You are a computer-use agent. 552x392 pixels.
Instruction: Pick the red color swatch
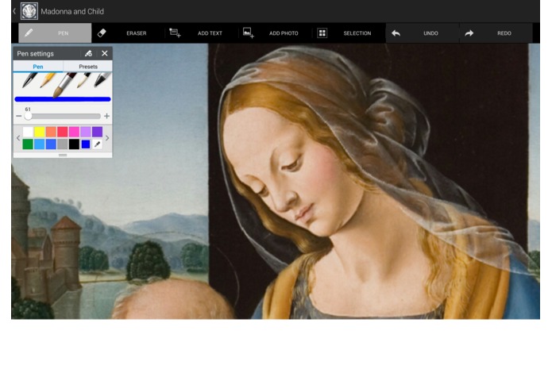click(62, 132)
